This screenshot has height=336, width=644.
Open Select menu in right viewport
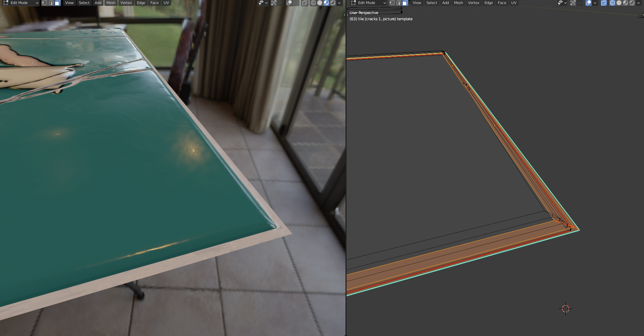(x=432, y=3)
